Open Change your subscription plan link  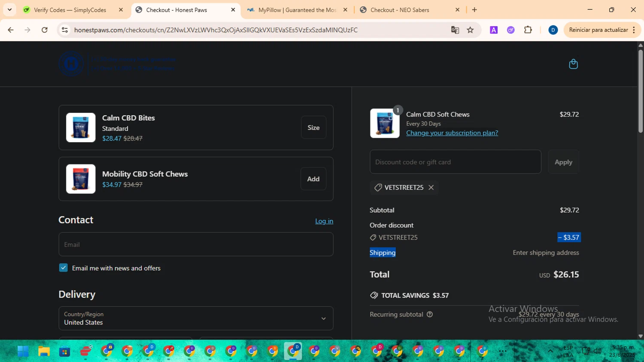[452, 133]
